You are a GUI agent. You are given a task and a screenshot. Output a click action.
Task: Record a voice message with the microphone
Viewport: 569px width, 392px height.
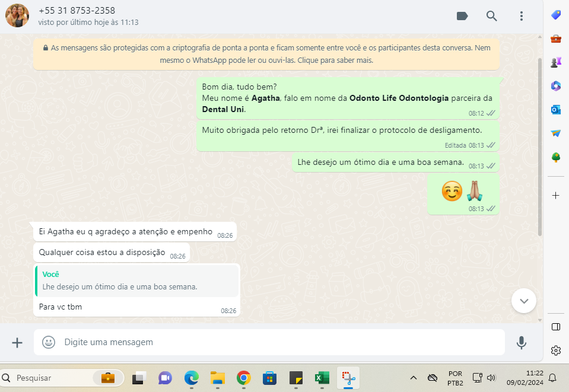pyautogui.click(x=522, y=342)
